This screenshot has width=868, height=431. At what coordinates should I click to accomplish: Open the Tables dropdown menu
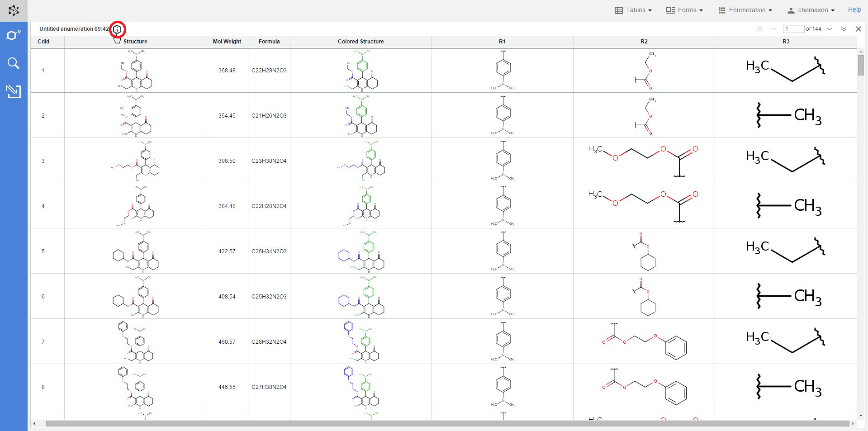pos(633,10)
